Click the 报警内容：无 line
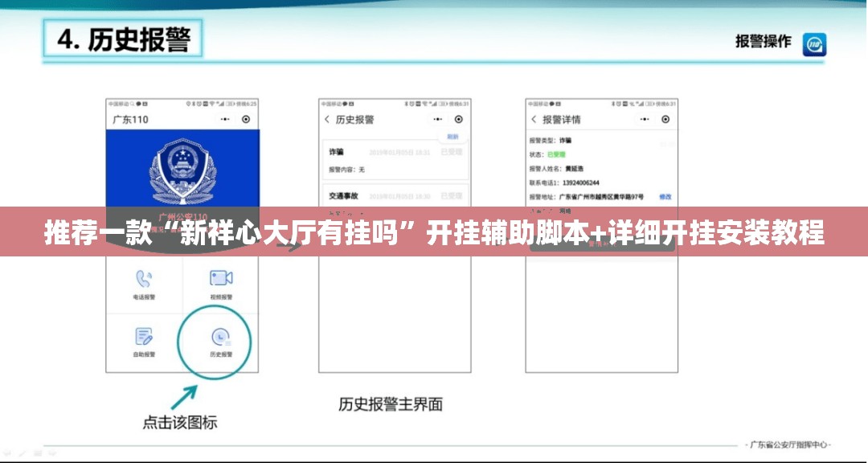868x463 pixels. [x=346, y=170]
